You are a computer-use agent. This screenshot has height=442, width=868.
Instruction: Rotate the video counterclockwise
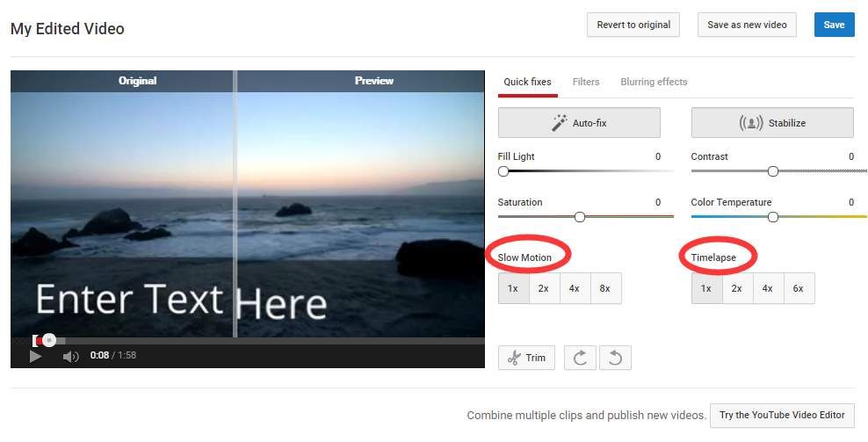click(615, 358)
